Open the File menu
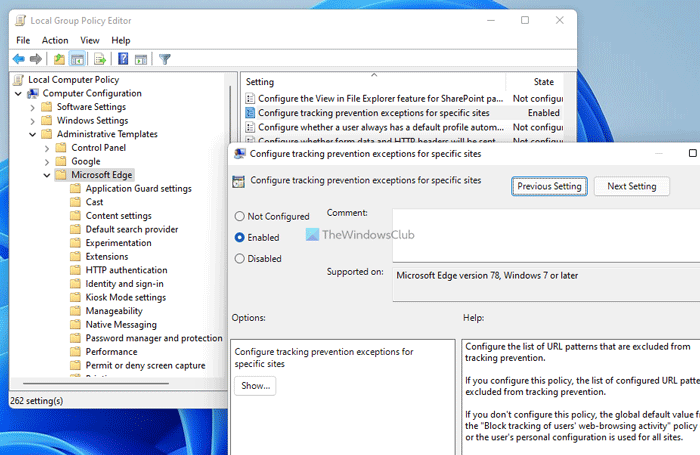Viewport: 700px width, 455px height. click(23, 40)
